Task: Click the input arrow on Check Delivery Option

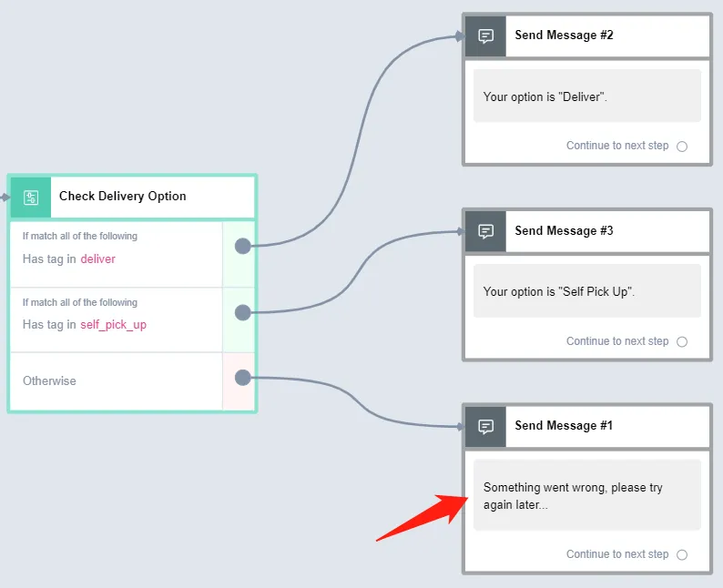Action: click(5, 198)
